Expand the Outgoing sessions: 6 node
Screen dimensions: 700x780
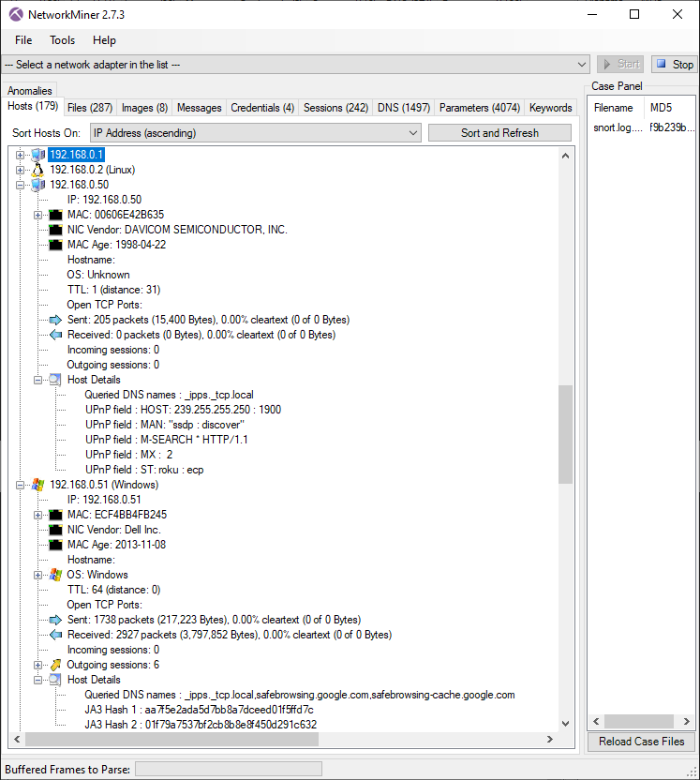(37, 665)
